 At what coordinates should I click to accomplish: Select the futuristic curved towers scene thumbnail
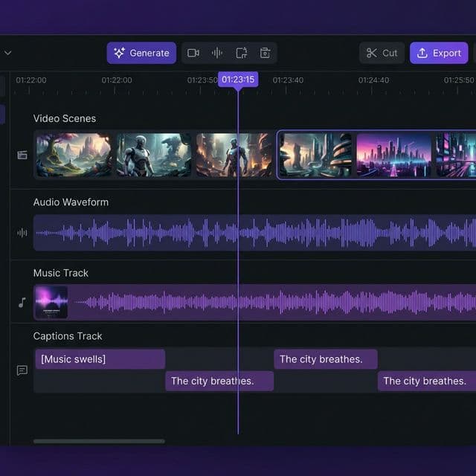pos(315,155)
